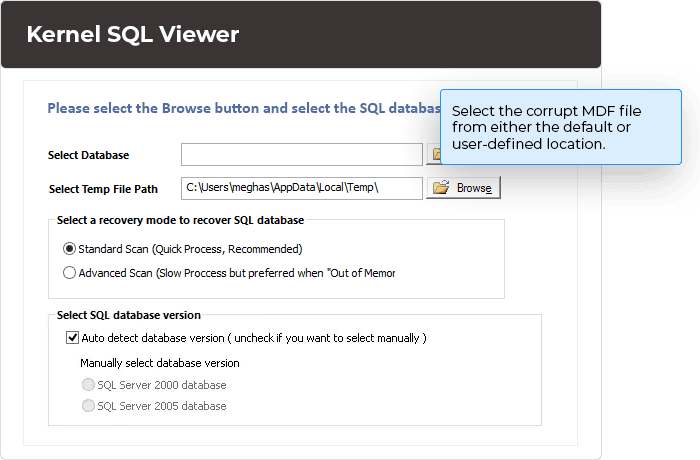Choose SQL Server 2005 database option

click(88, 406)
